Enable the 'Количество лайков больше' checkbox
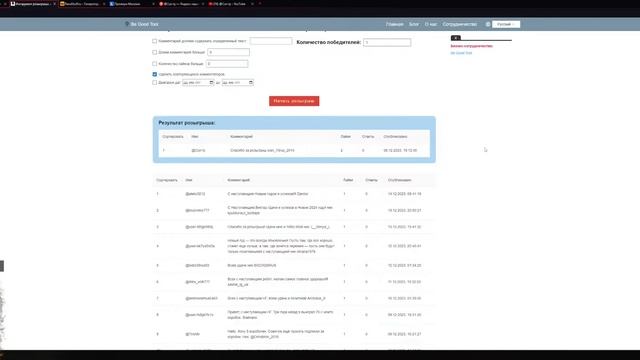640x360 pixels. pyautogui.click(x=154, y=64)
